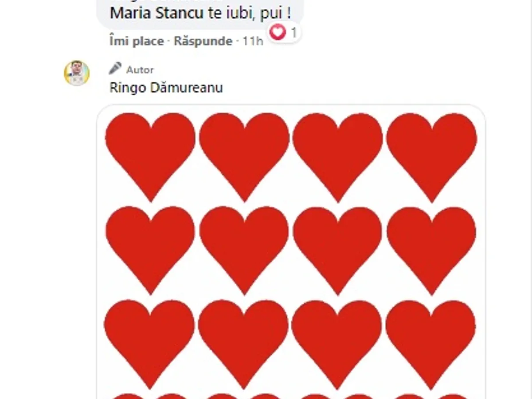
Task: Open the commenter's round profile avatar
Action: tap(77, 73)
